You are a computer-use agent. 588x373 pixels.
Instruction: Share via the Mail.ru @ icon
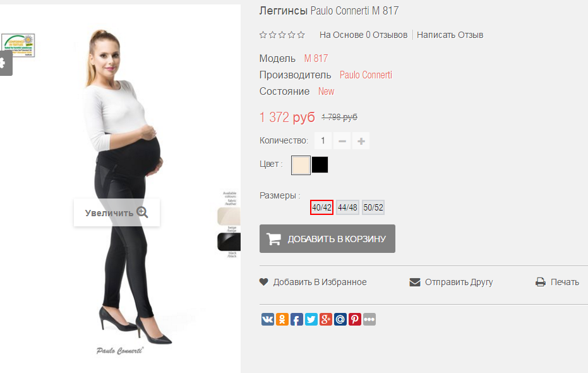(340, 319)
